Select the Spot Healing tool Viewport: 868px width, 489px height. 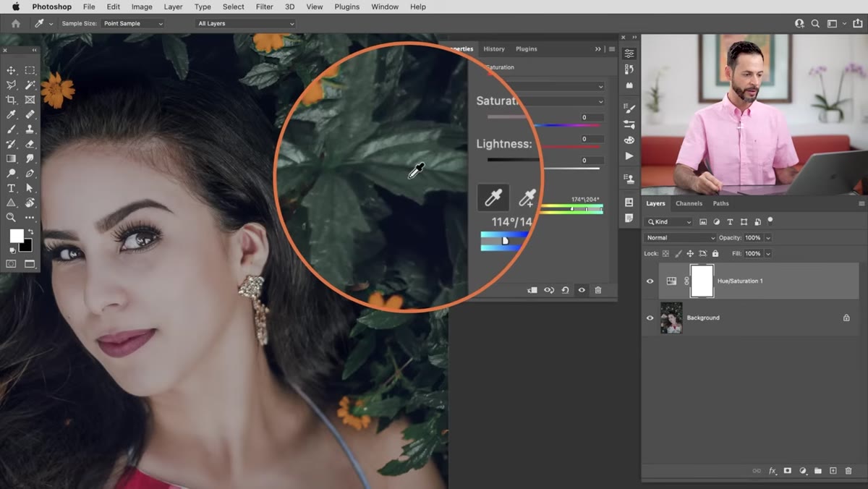pos(30,114)
